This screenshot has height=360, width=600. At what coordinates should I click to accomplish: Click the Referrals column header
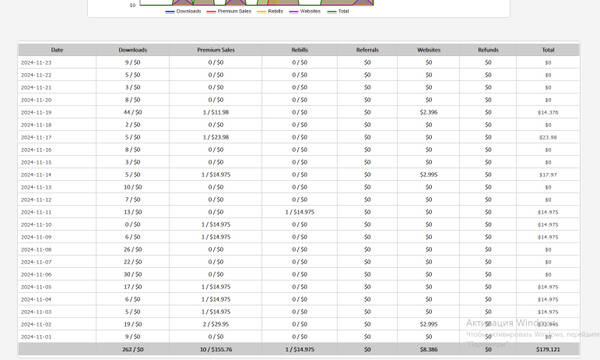[367, 50]
